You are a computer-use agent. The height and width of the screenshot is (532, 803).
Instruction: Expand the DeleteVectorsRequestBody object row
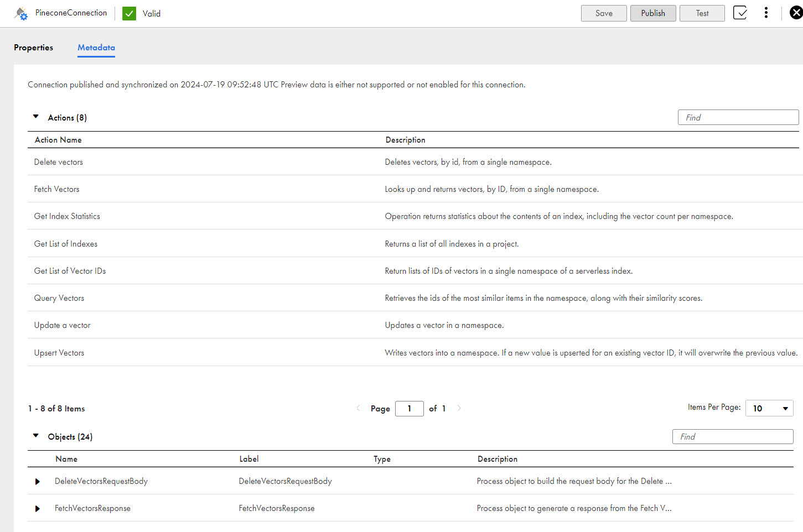coord(38,482)
